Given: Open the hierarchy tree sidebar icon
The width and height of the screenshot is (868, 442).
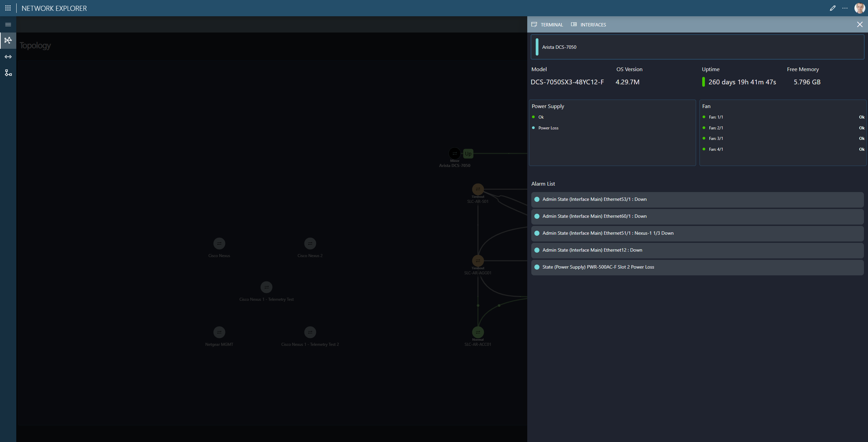Looking at the screenshot, I should (x=8, y=73).
